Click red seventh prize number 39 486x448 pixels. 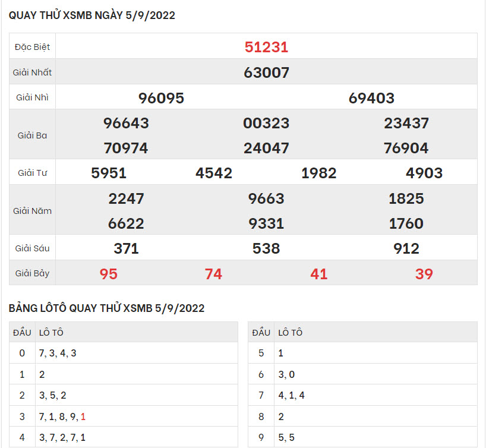[x=424, y=274]
